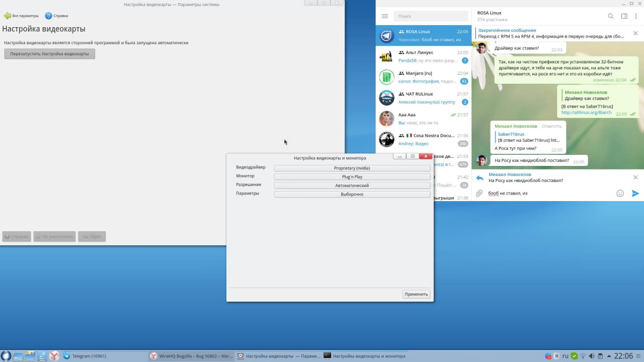Click the Telegram tray icon
The width and height of the screenshot is (644, 362).
[548, 356]
